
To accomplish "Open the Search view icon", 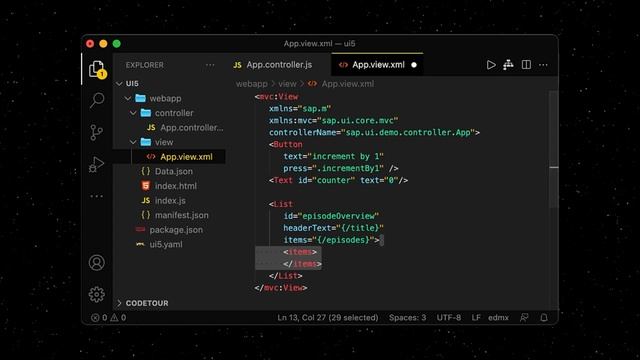I will pyautogui.click(x=97, y=100).
